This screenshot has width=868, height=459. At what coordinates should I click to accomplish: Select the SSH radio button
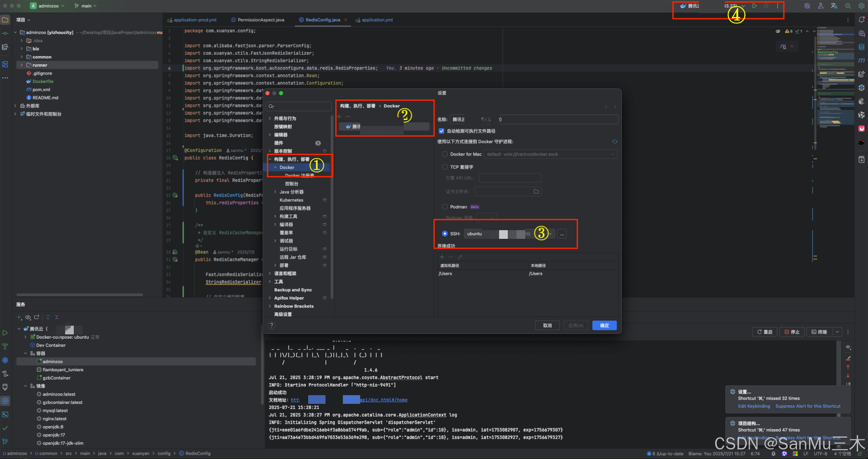[x=445, y=234]
